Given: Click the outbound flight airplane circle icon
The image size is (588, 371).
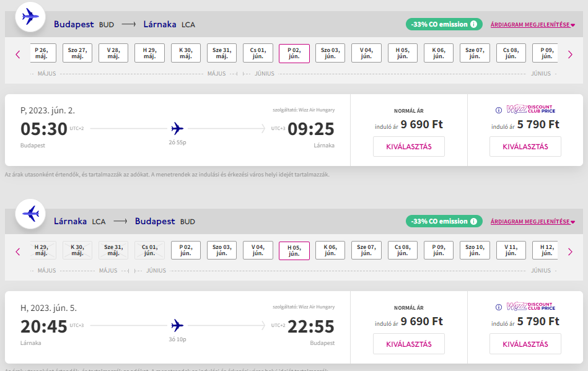Looking at the screenshot, I should pyautogui.click(x=30, y=17).
